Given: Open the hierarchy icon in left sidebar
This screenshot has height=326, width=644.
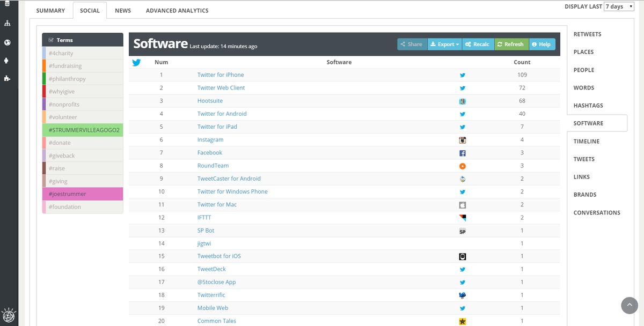Looking at the screenshot, I should [x=7, y=24].
